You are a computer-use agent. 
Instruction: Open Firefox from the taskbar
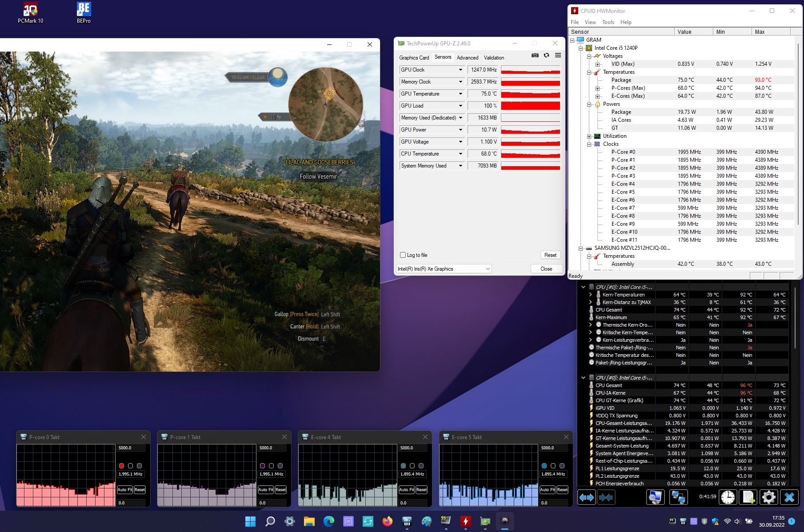(388, 521)
